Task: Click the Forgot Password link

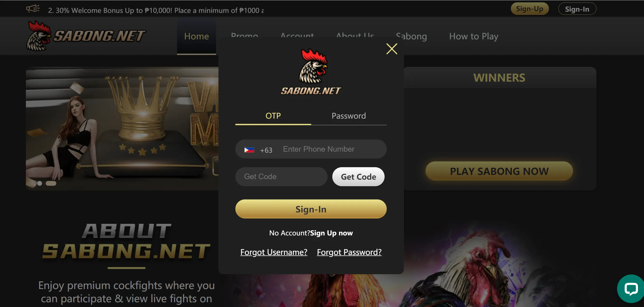Action: pos(349,252)
